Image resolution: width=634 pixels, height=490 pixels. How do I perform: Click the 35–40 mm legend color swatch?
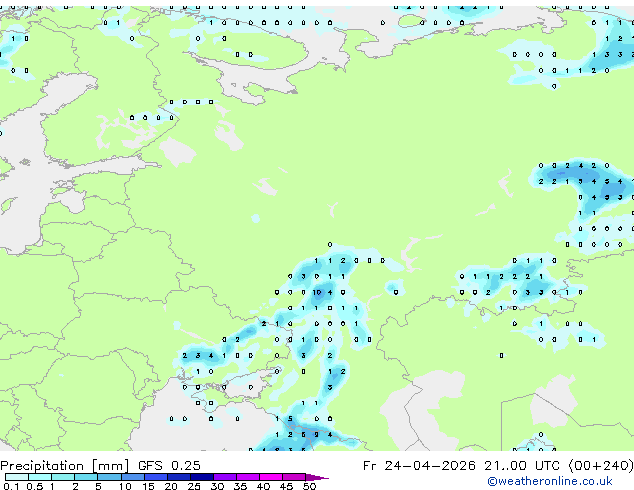pos(248,477)
